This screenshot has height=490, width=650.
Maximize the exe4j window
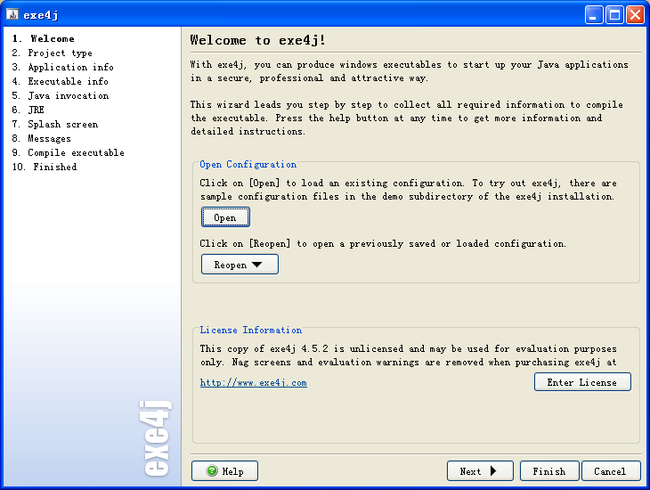point(614,15)
